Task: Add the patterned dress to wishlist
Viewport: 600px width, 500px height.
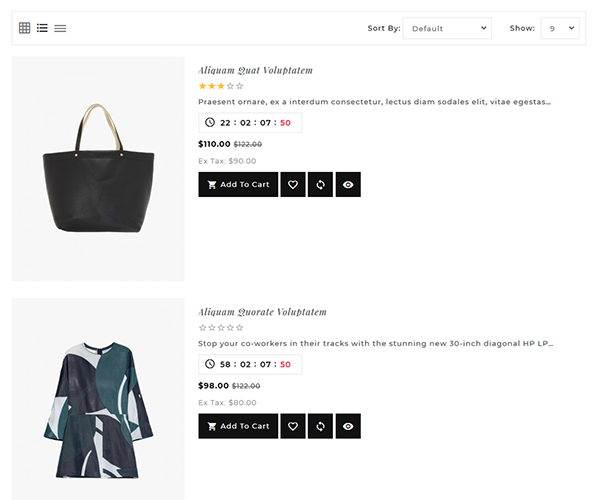Action: point(293,426)
